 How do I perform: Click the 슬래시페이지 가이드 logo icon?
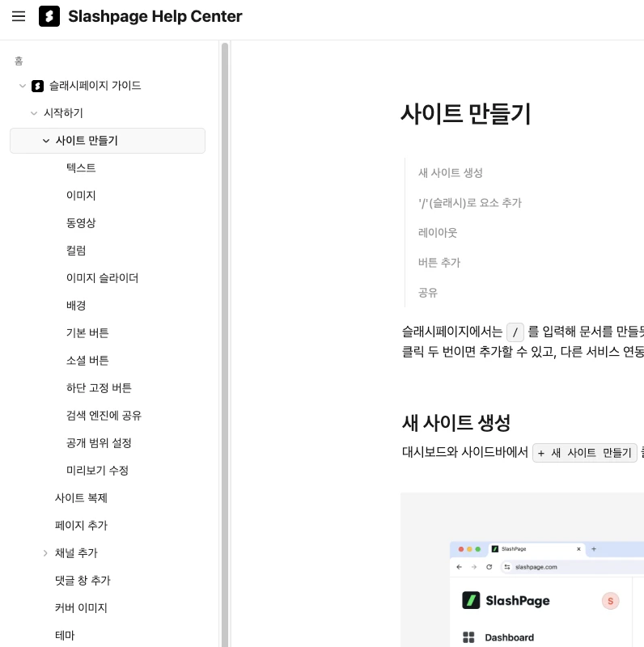pyautogui.click(x=37, y=86)
